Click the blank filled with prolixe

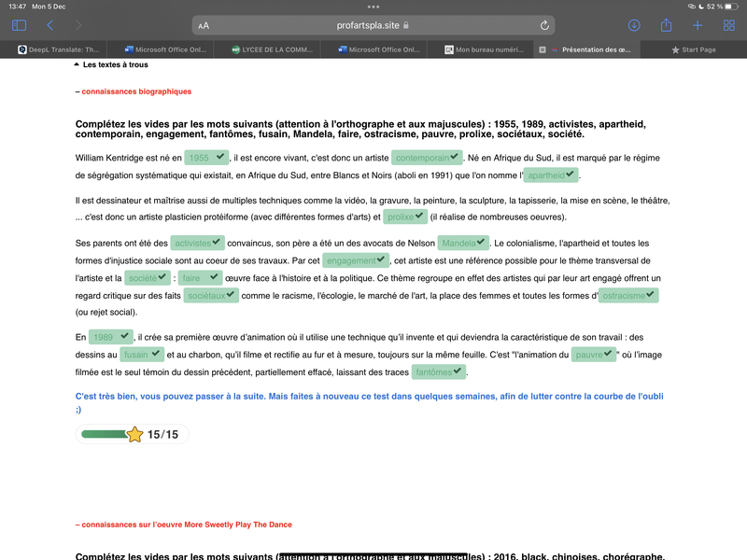(405, 217)
